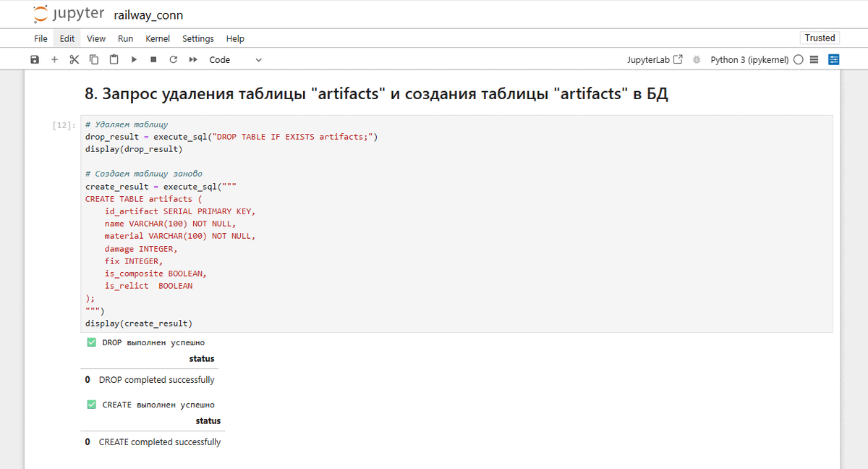Cut selected cell with scissors icon
The image size is (868, 469).
[x=74, y=60]
